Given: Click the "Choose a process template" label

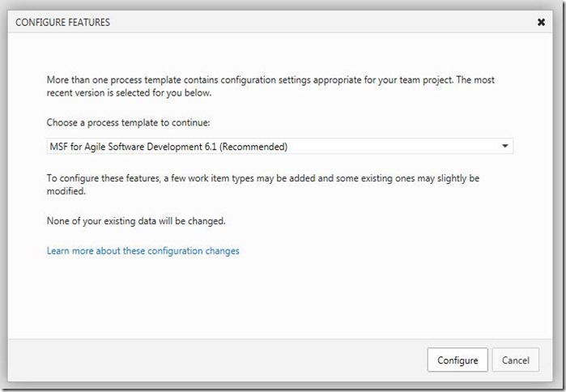Looking at the screenshot, I should [129, 123].
